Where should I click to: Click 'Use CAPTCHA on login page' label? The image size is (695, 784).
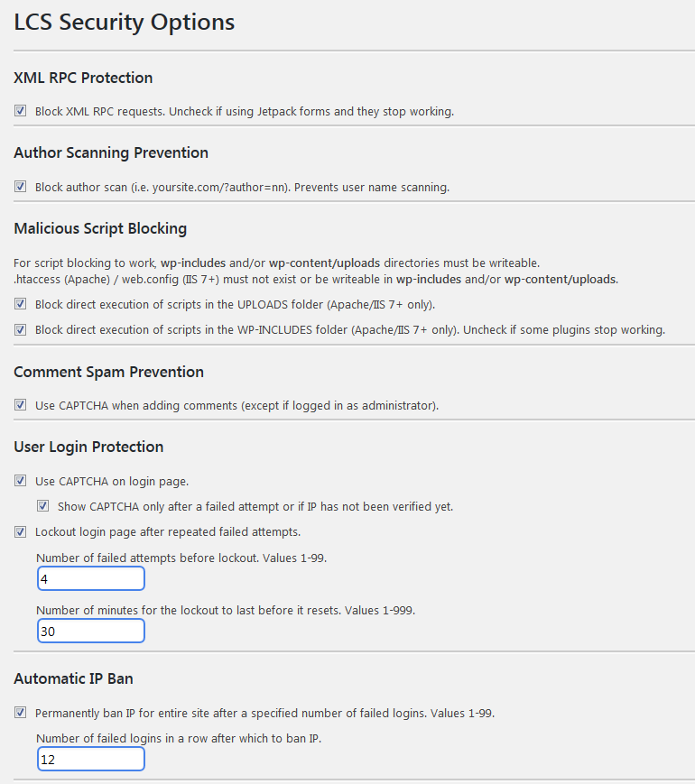click(112, 482)
